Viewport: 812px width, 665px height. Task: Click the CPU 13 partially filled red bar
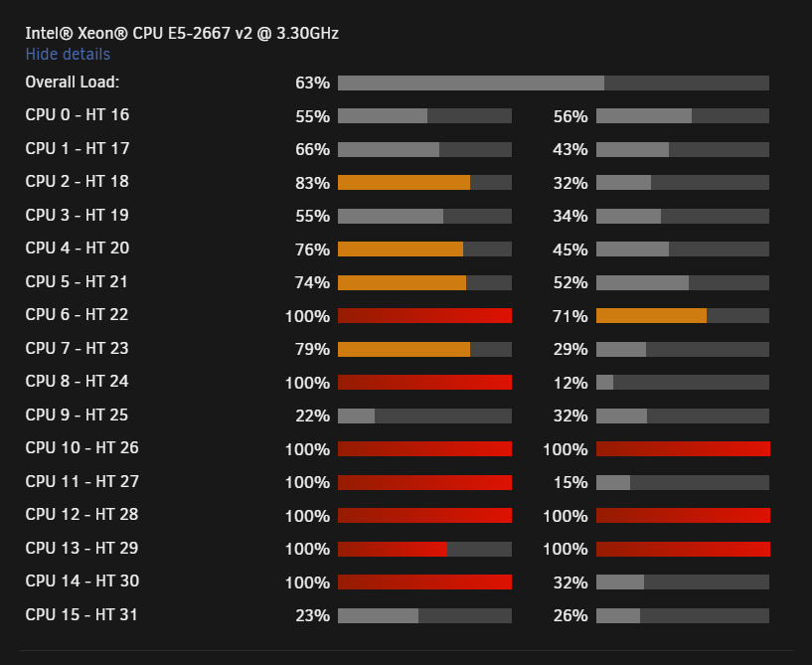[x=424, y=549]
